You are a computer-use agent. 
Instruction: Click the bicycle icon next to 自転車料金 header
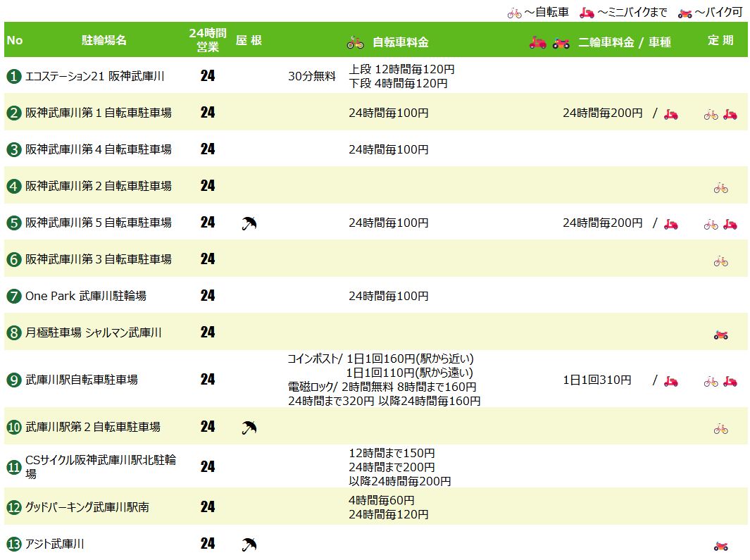(x=355, y=42)
